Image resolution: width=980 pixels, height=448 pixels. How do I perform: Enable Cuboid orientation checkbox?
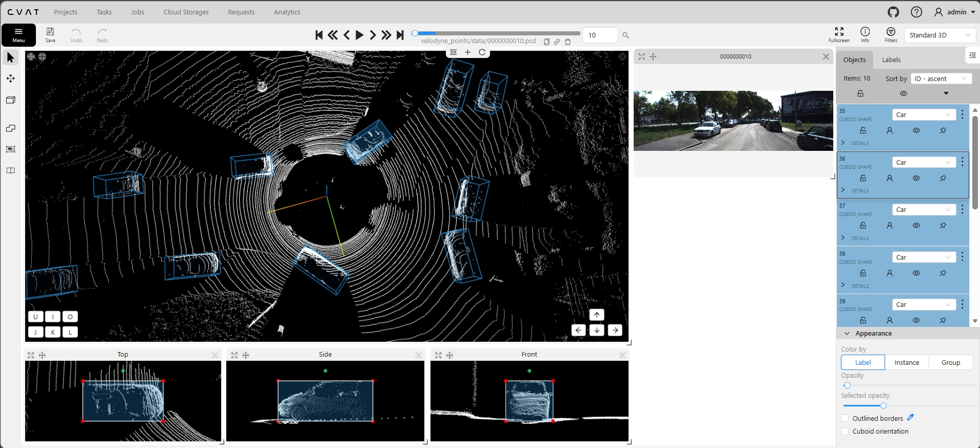[x=845, y=431]
